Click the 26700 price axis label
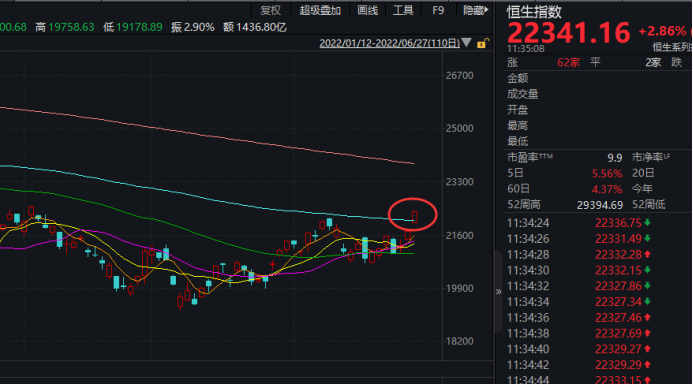The image size is (693, 385). [x=460, y=76]
